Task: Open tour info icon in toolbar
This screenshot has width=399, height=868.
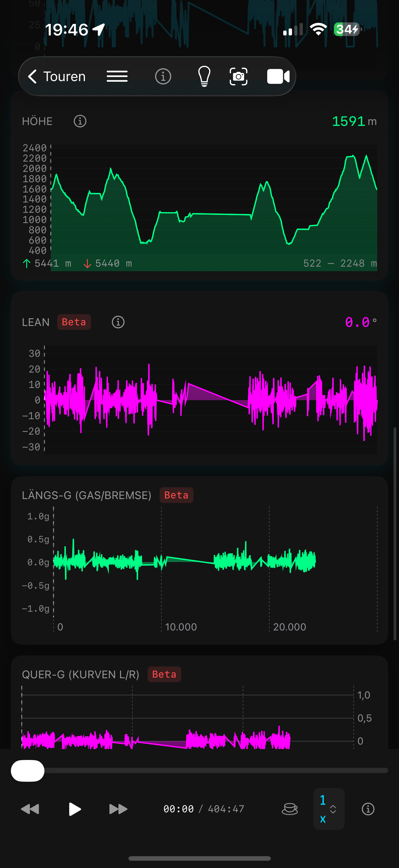Action: coord(163,77)
